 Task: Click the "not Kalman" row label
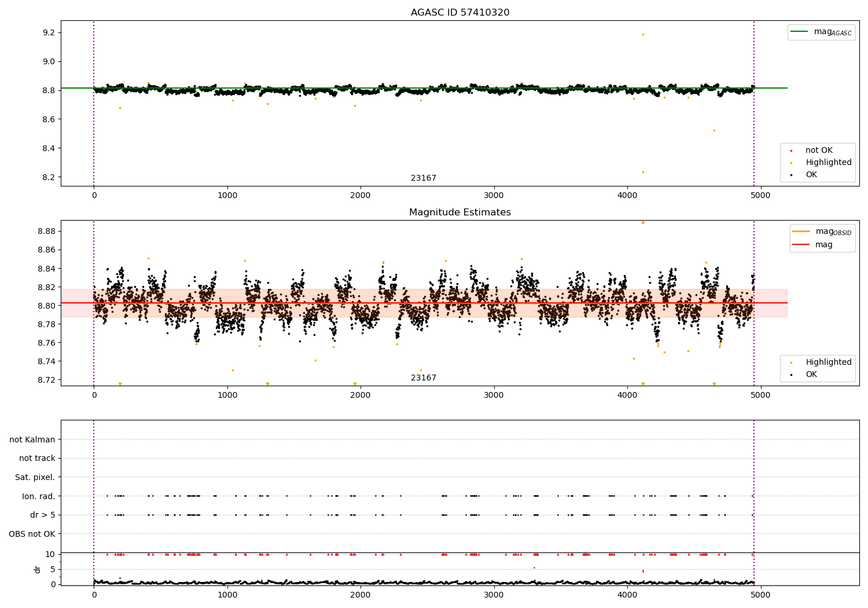32,440
